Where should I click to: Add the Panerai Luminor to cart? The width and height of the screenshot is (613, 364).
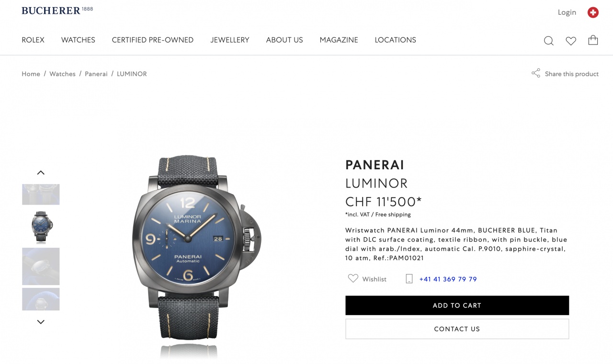457,305
